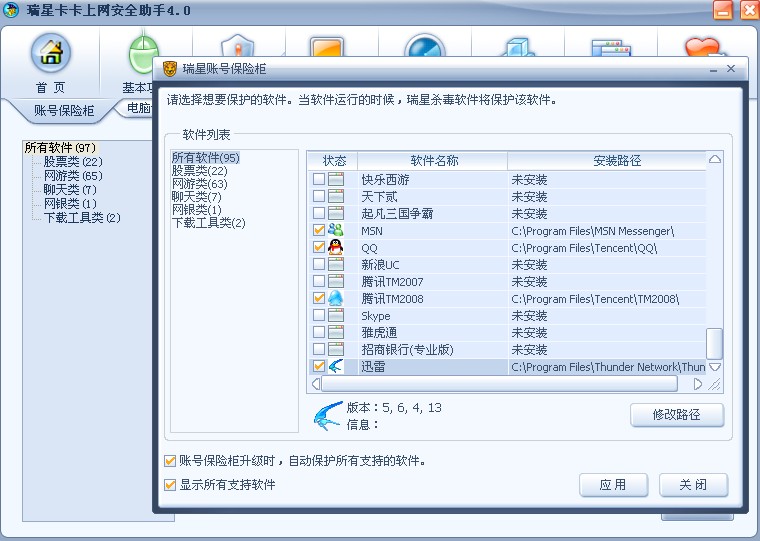Click the blue cube icon in main toolbar

coord(518,47)
